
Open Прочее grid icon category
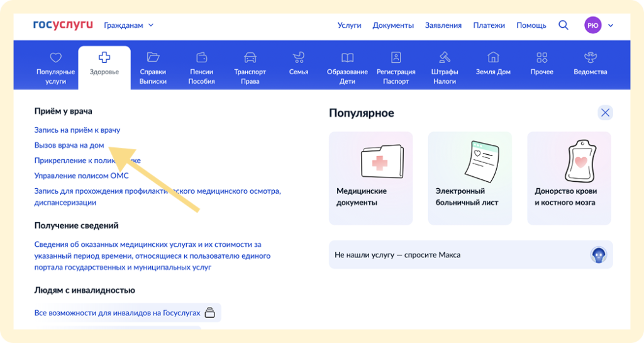(x=541, y=64)
